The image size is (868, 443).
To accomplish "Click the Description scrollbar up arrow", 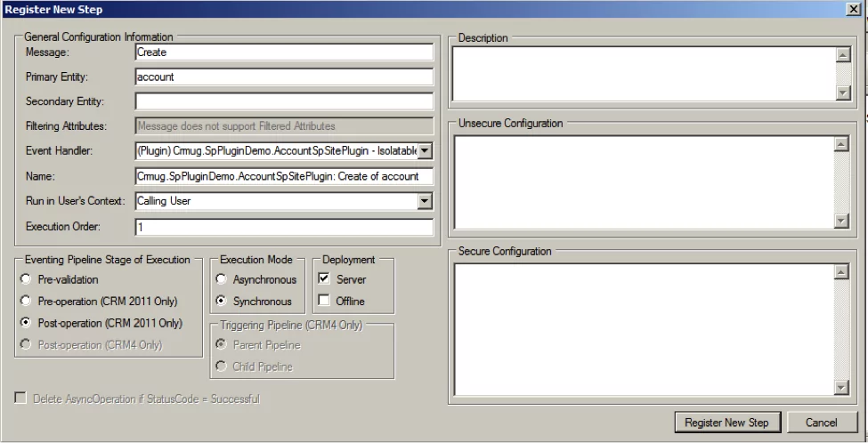I will 842,54.
